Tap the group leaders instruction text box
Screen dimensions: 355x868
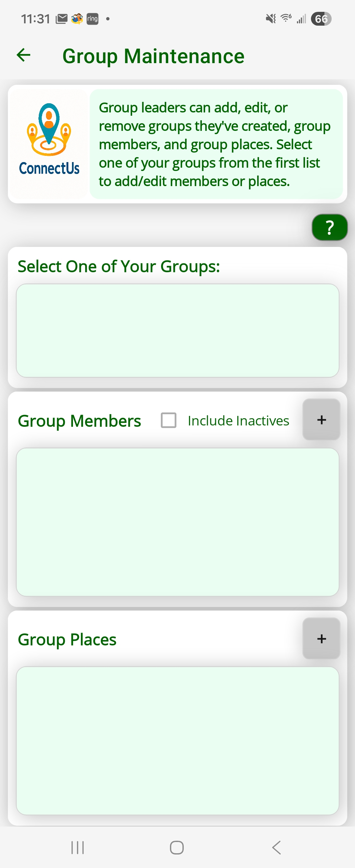[x=216, y=144]
